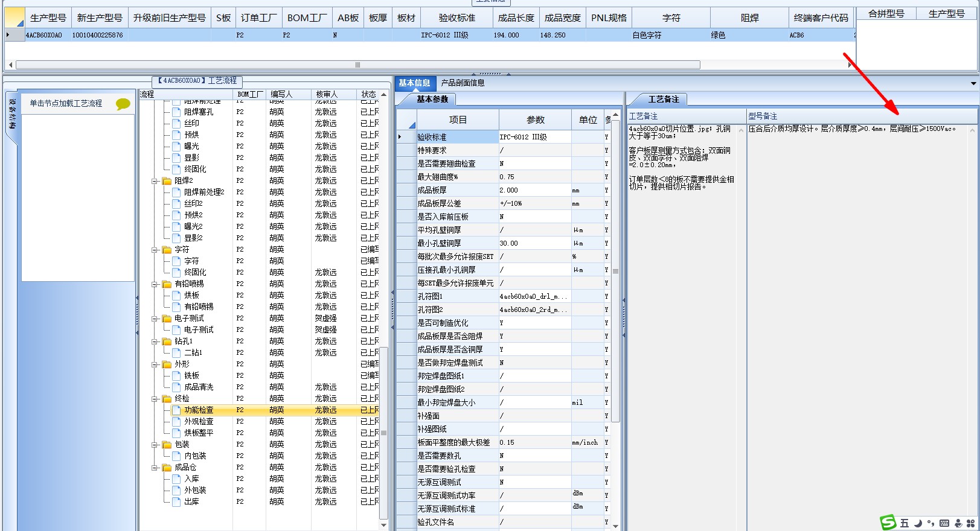Click the IME user account icon
The height and width of the screenshot is (531, 980).
958,523
